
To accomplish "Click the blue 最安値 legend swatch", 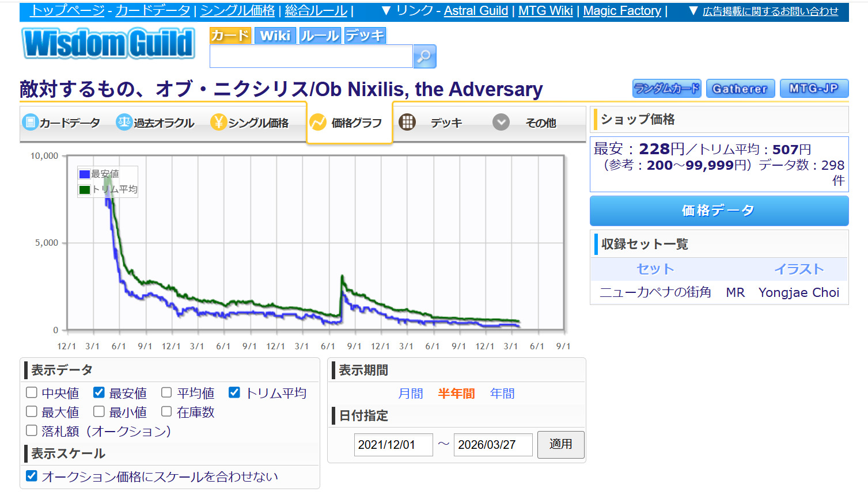I will tap(85, 174).
